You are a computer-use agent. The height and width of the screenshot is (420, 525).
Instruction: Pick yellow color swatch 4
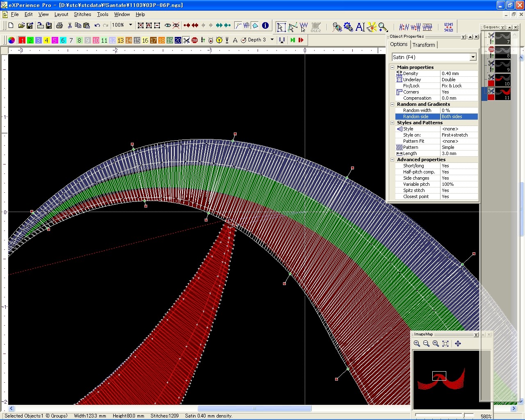tap(47, 40)
